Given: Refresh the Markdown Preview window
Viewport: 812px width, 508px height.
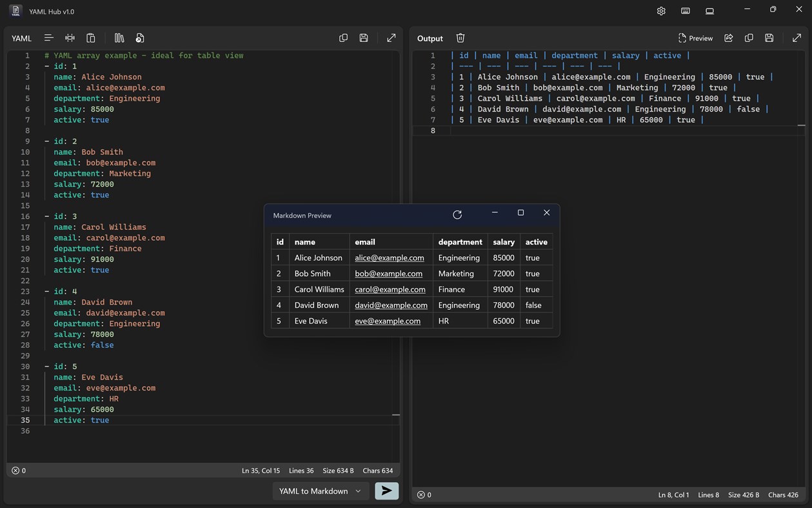Looking at the screenshot, I should [x=457, y=215].
